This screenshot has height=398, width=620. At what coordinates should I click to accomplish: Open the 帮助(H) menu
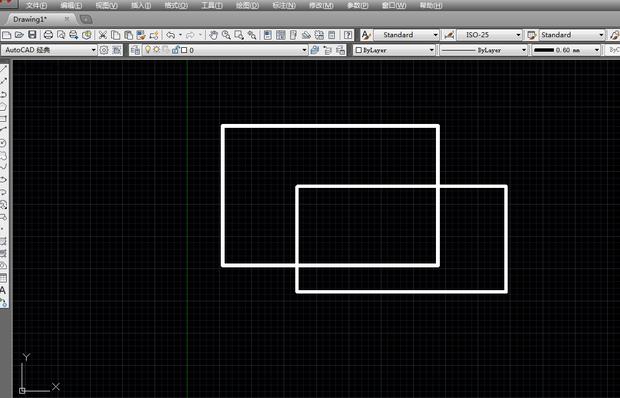coord(431,6)
